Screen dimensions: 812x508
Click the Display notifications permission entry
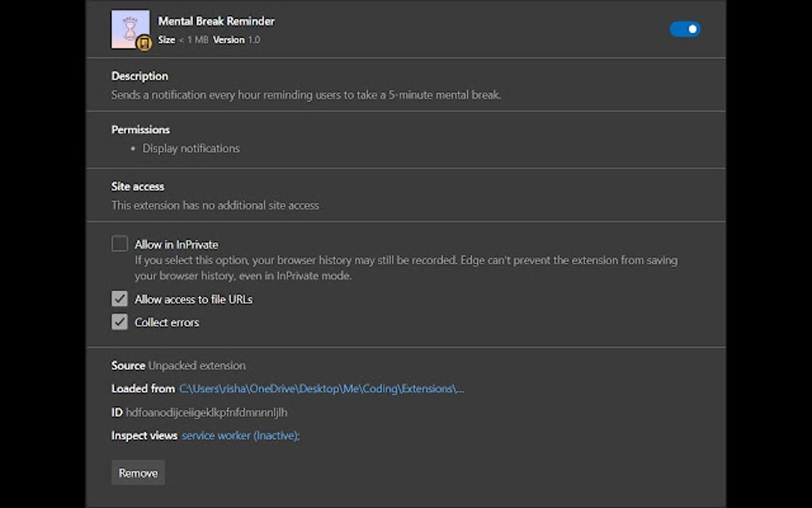(191, 148)
